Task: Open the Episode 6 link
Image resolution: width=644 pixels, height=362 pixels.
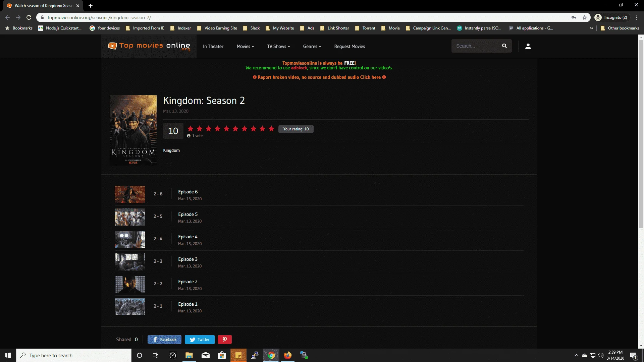Action: pyautogui.click(x=188, y=192)
